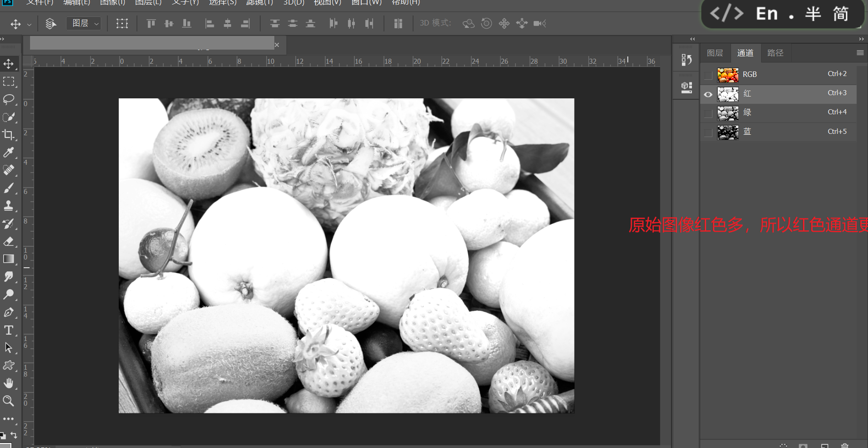
Task: Click distribute top edges icon
Action: [x=275, y=23]
